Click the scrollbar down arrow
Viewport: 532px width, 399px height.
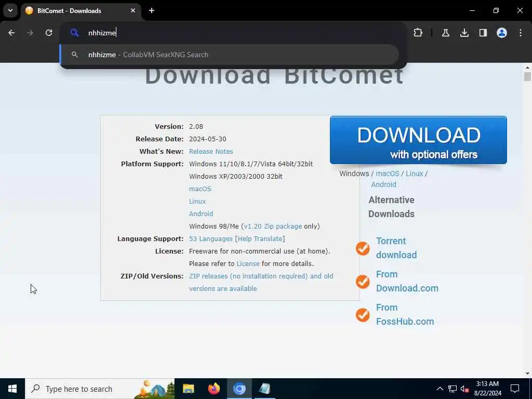click(x=527, y=374)
